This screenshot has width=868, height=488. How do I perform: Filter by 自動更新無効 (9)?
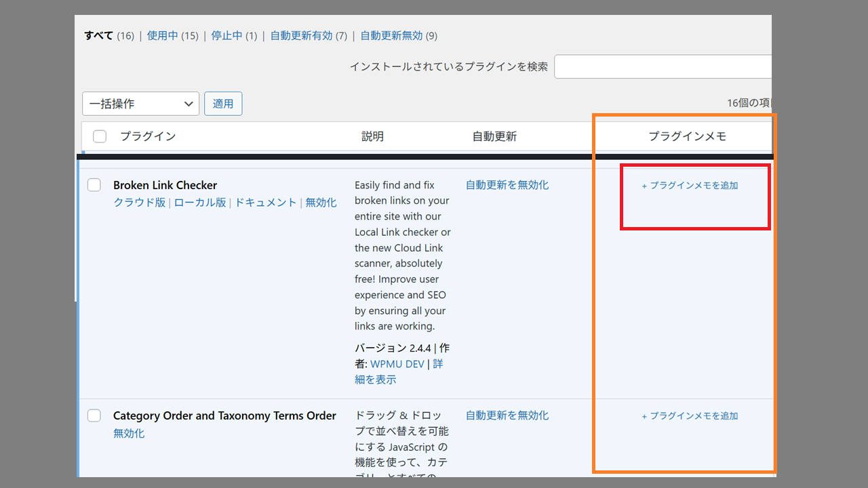coord(399,36)
